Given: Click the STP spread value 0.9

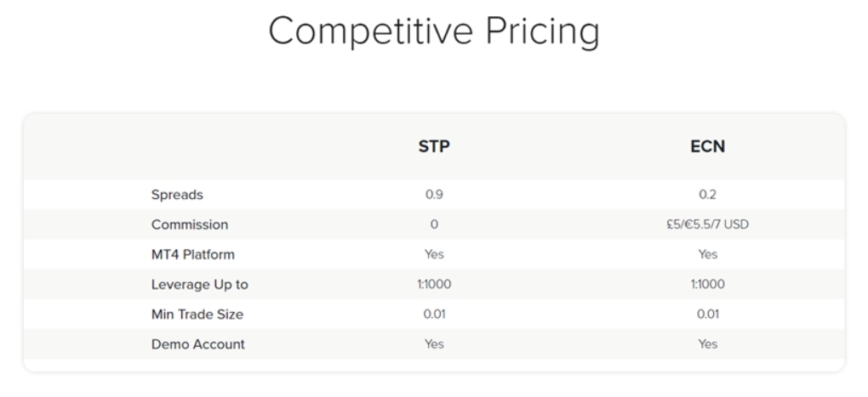Looking at the screenshot, I should (434, 195).
